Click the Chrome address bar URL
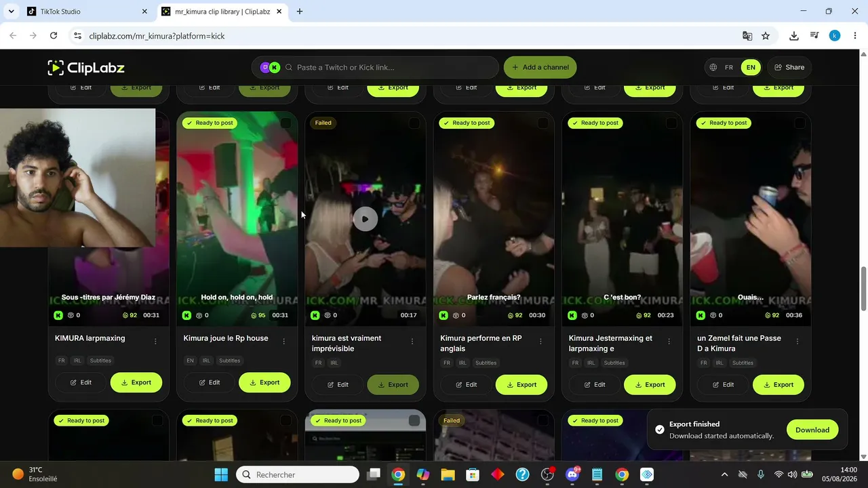This screenshot has width=868, height=488. pyautogui.click(x=157, y=36)
